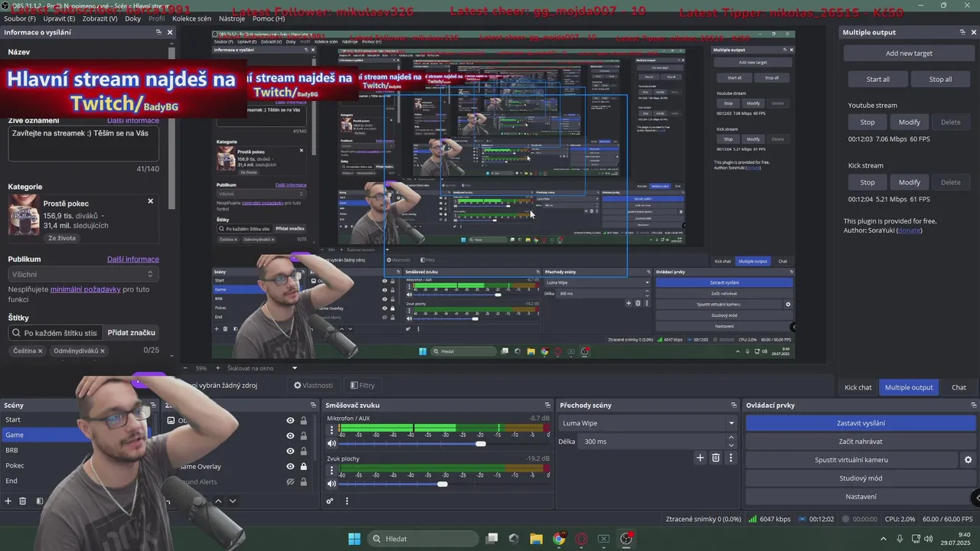Open Windows Start menu
980x551 pixels.
[354, 539]
